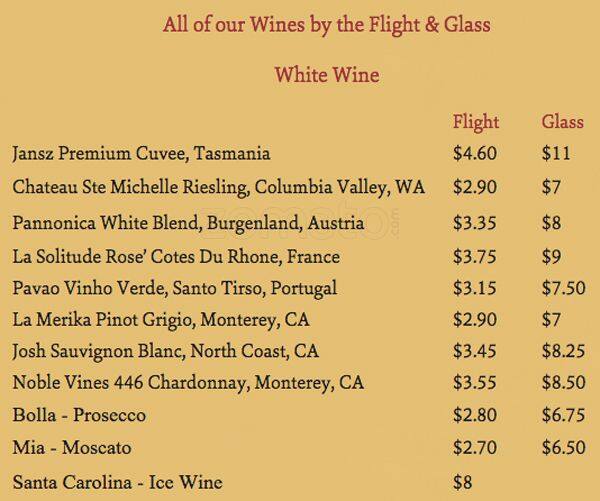Pick Pavao Vinho Verde from Portugal
Image resolution: width=600 pixels, height=501 pixels.
pos(175,288)
